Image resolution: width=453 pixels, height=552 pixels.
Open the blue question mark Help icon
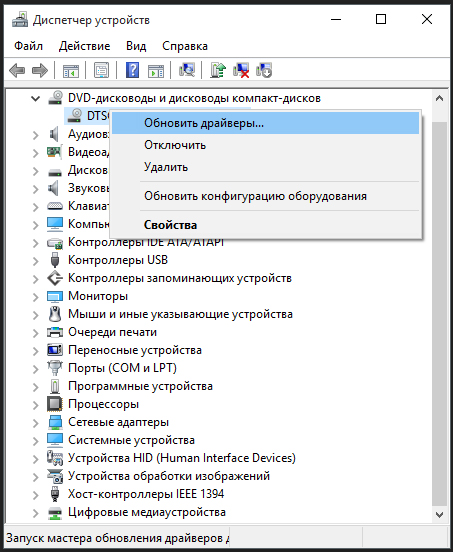click(132, 70)
